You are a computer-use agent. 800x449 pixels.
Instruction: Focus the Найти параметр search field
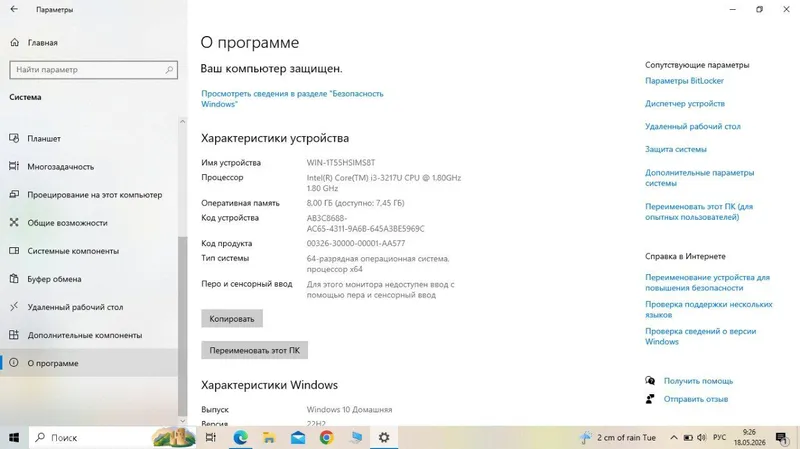[x=93, y=69]
